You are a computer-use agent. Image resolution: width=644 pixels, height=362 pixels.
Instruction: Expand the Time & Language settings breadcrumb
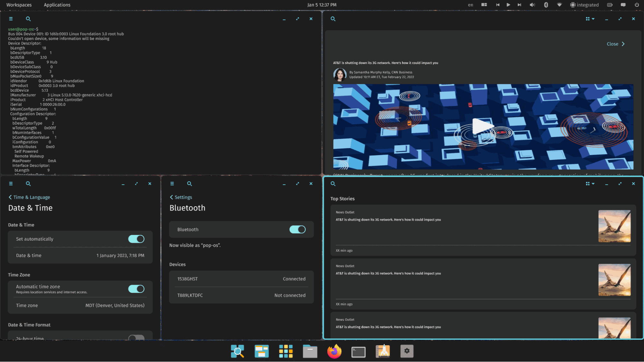coord(29,197)
